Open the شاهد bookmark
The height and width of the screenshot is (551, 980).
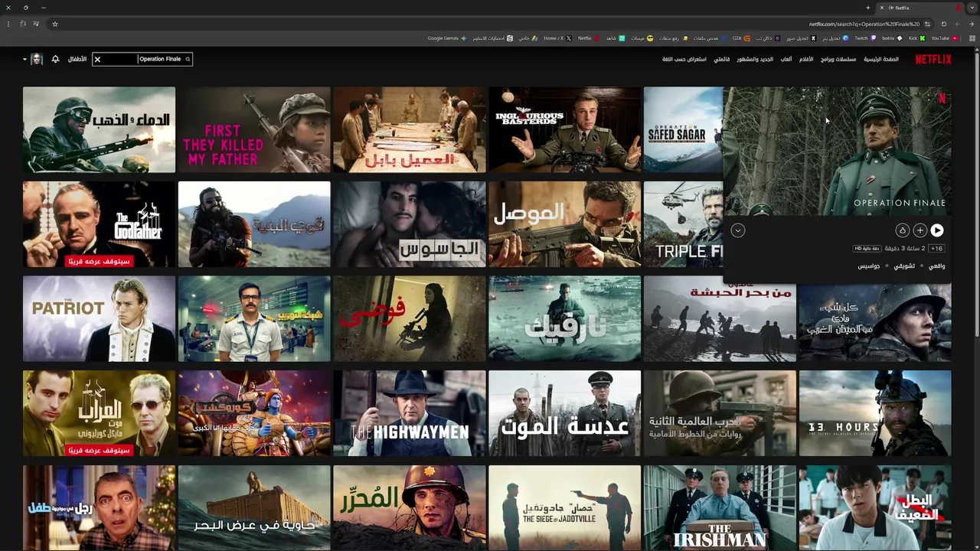tap(616, 38)
